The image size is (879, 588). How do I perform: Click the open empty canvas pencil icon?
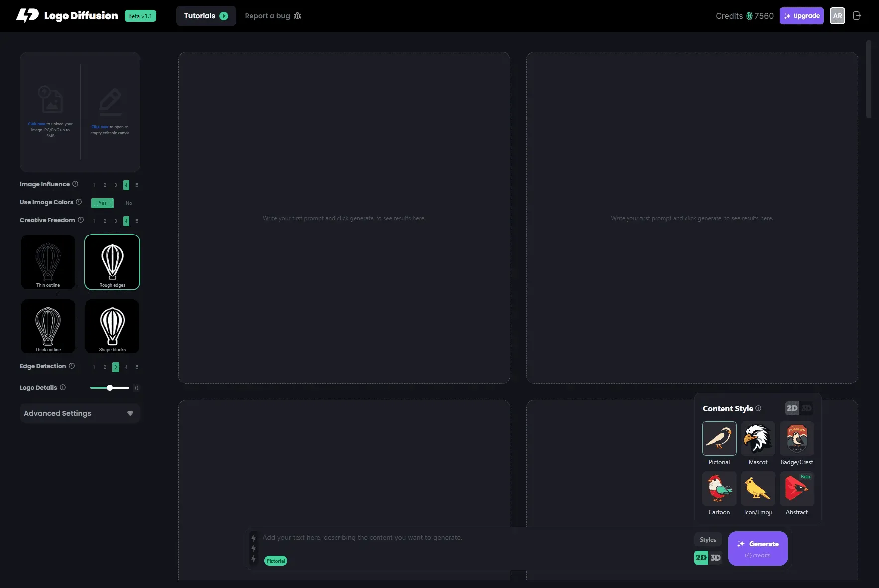point(110,101)
